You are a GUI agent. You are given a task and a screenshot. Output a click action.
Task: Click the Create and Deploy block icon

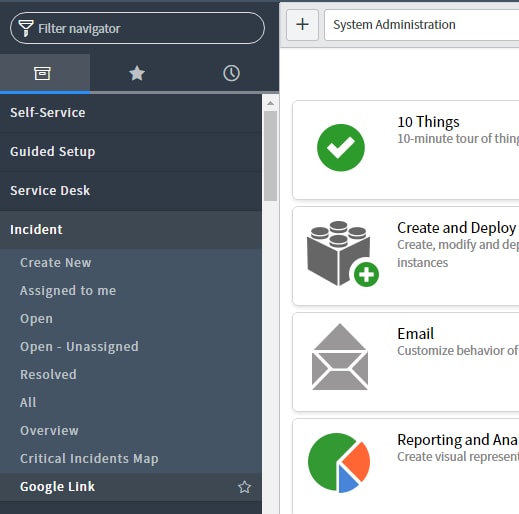pyautogui.click(x=342, y=254)
